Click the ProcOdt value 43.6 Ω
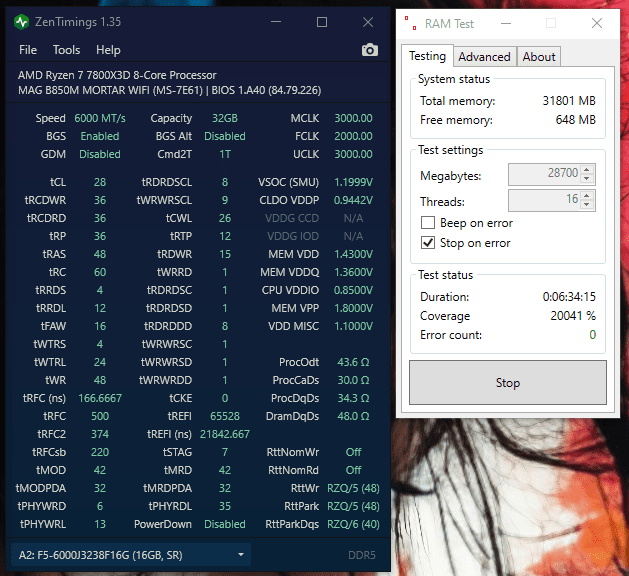The height and width of the screenshot is (576, 629). [x=353, y=362]
